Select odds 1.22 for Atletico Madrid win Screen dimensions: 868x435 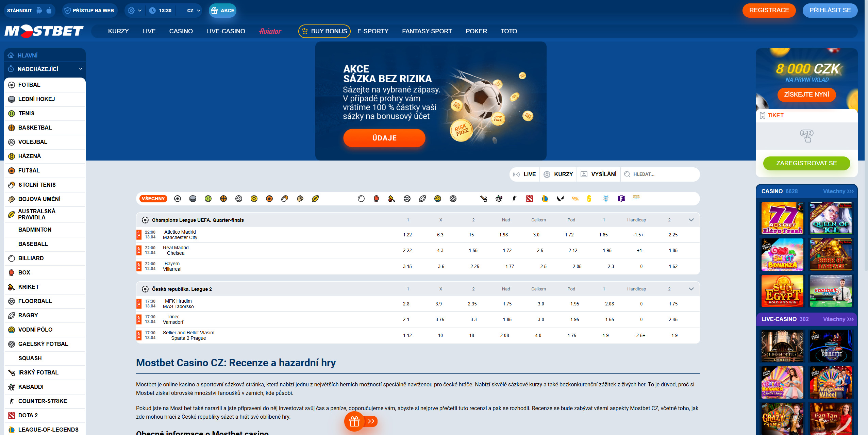coord(407,235)
